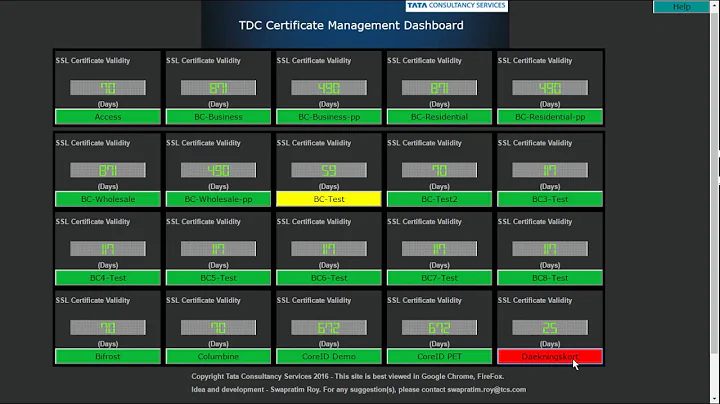
Task: Click the (Days) text above BC-Test
Action: (x=329, y=186)
